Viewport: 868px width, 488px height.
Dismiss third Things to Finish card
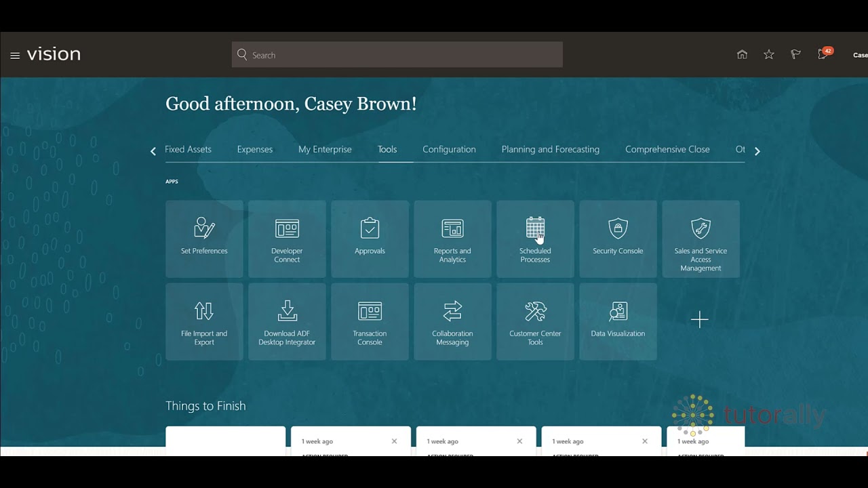click(519, 441)
